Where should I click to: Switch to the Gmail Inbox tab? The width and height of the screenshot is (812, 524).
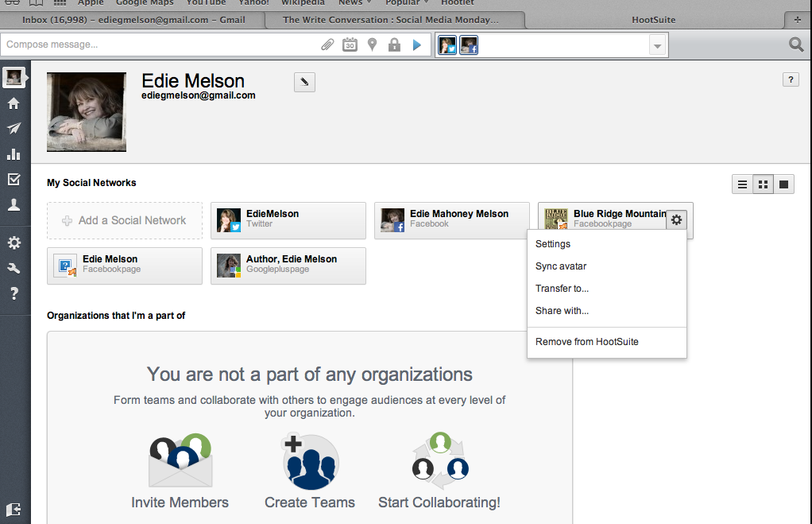(x=133, y=20)
